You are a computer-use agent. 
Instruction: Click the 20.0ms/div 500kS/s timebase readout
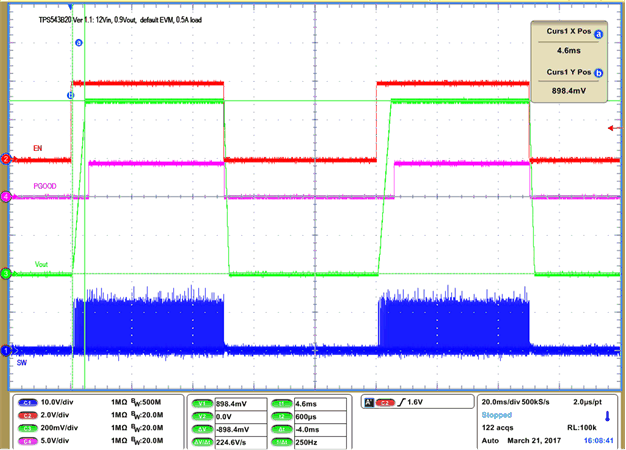click(515, 402)
